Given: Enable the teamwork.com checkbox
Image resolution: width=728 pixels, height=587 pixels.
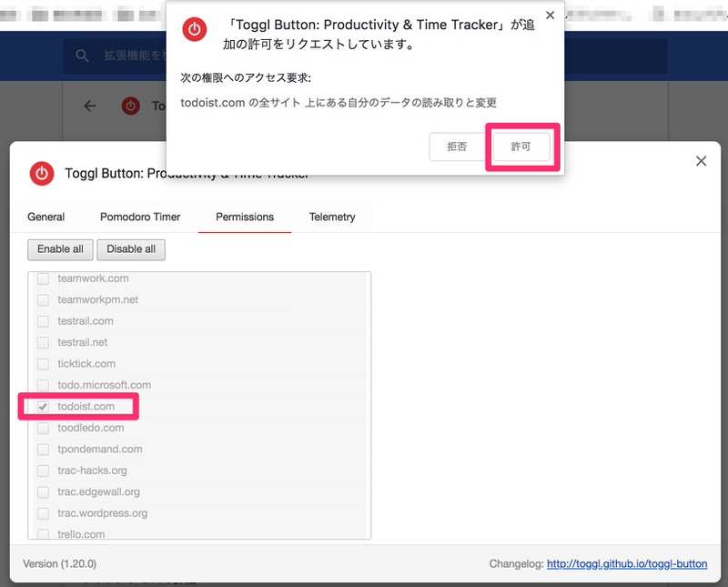Looking at the screenshot, I should coord(43,278).
